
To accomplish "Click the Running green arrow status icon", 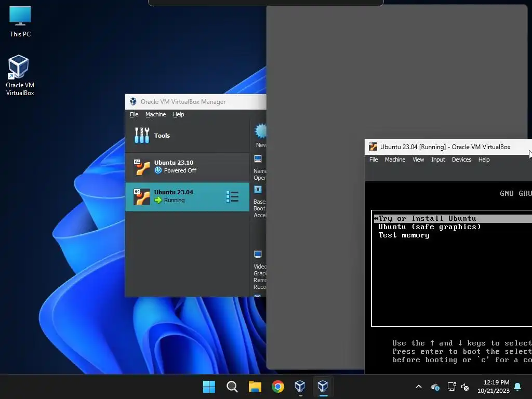I will click(x=158, y=200).
